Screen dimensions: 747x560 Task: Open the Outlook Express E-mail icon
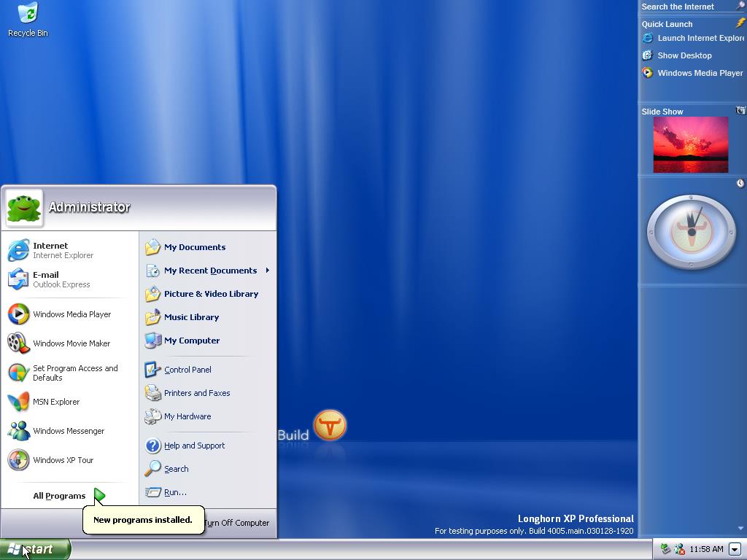coord(18,279)
